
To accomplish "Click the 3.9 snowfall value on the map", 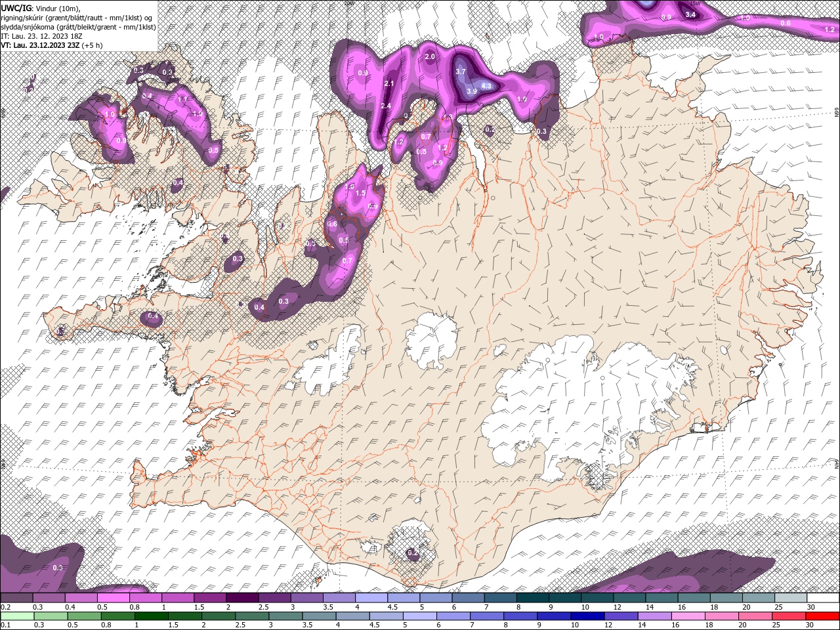I will pyautogui.click(x=471, y=92).
